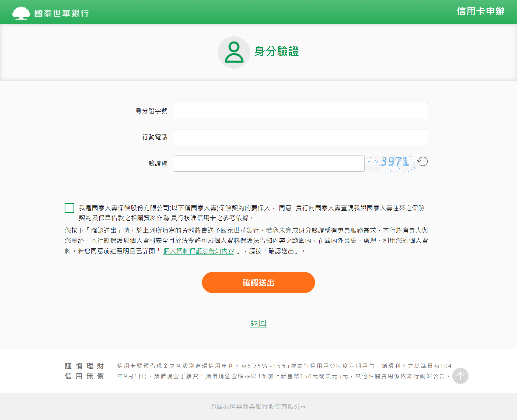Focus the 驗證碼 input field

tap(269, 164)
